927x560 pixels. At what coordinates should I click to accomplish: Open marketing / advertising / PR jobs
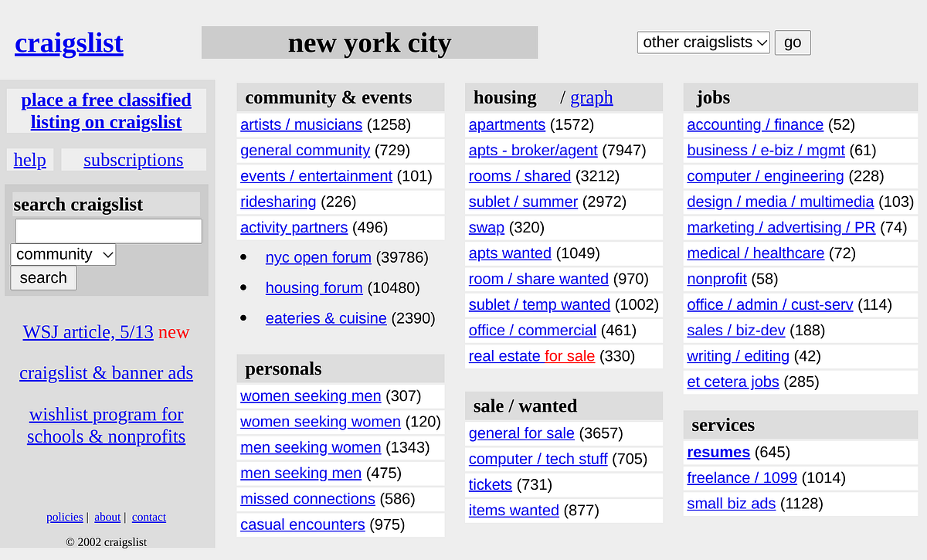(781, 227)
